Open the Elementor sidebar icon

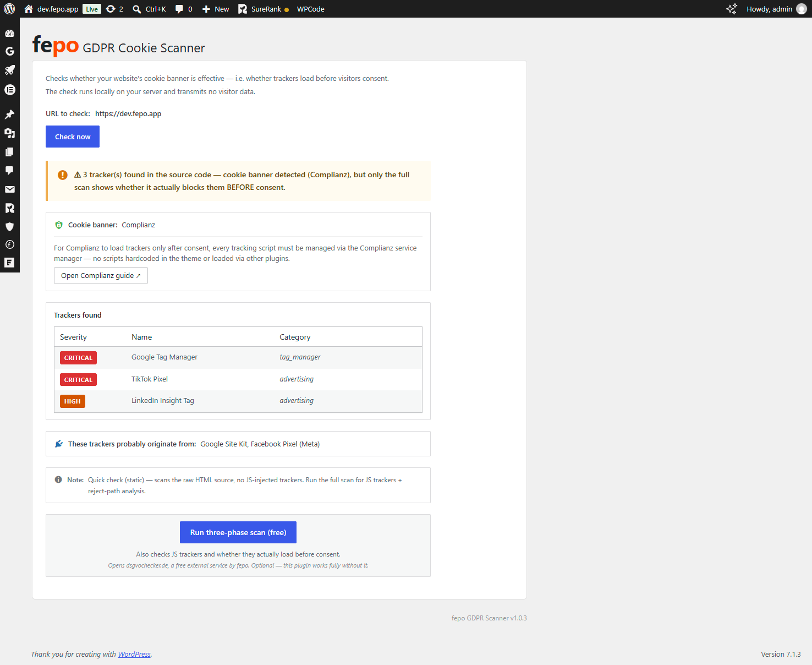click(x=9, y=90)
